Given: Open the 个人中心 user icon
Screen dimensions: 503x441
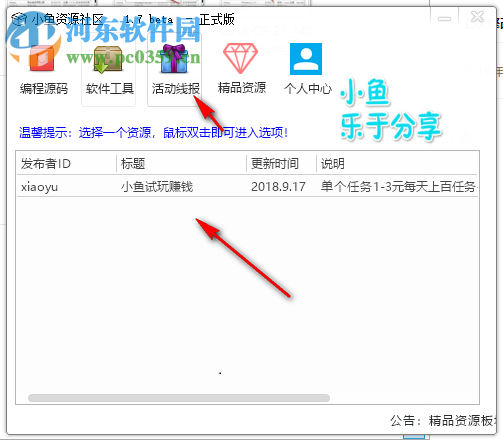Looking at the screenshot, I should [306, 59].
